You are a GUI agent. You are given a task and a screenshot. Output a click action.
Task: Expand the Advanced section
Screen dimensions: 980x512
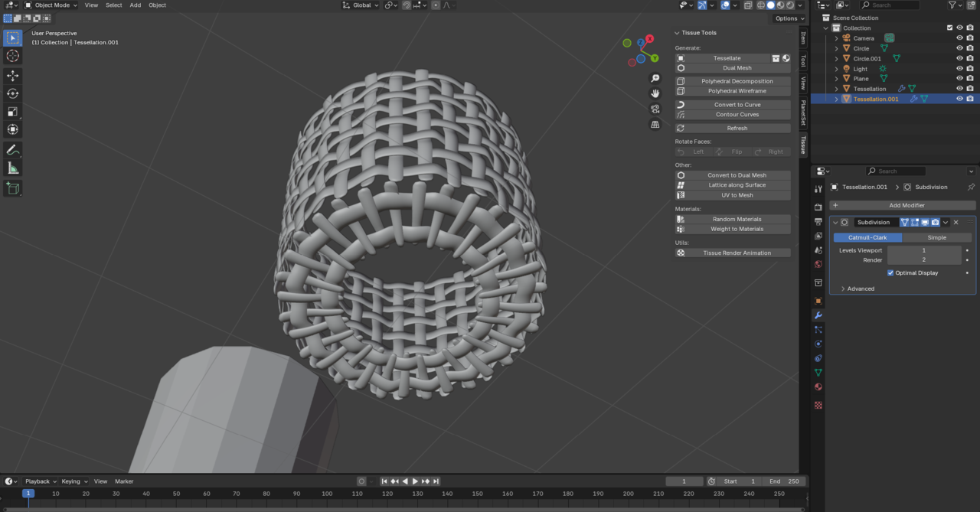861,289
